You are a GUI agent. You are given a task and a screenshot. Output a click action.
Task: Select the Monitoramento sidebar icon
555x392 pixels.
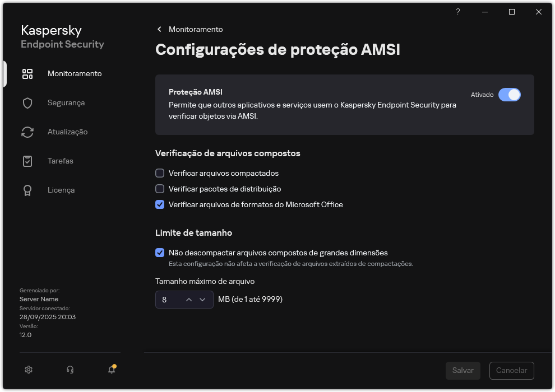click(x=27, y=73)
